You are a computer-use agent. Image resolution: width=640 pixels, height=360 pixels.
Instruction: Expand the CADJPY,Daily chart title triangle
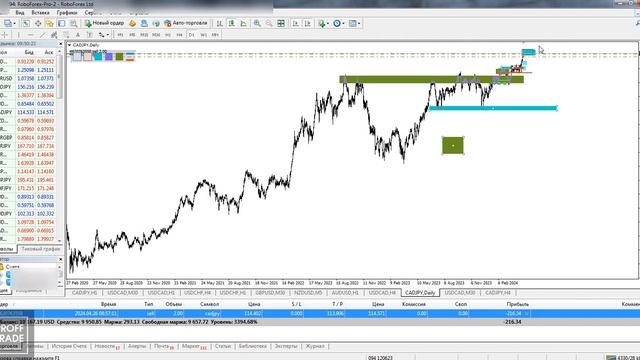pos(69,45)
